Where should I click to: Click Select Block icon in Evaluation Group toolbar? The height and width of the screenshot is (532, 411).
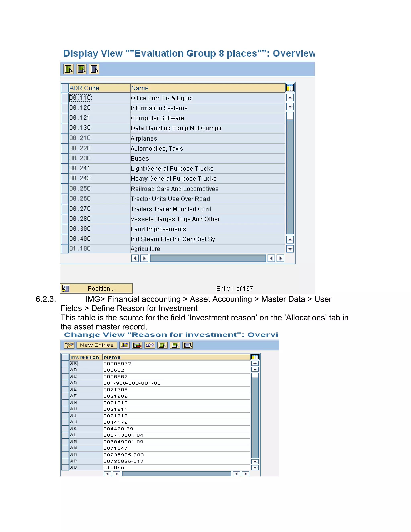tap(81, 69)
